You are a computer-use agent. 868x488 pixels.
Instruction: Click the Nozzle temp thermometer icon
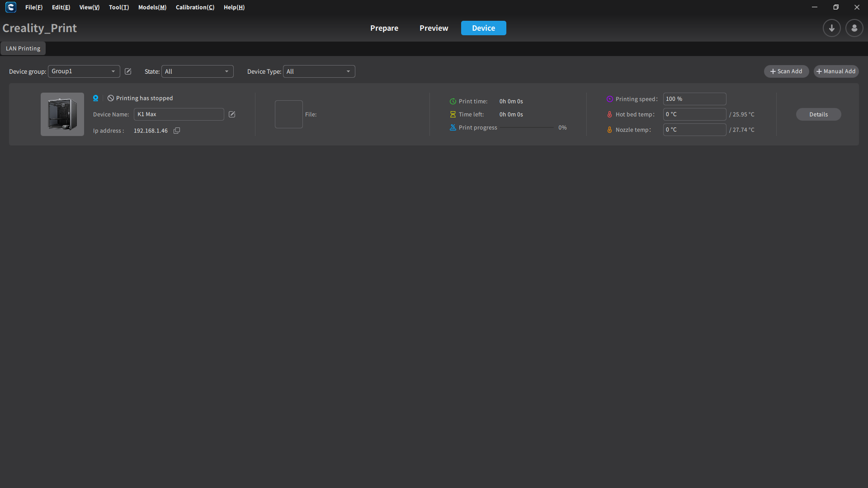609,130
